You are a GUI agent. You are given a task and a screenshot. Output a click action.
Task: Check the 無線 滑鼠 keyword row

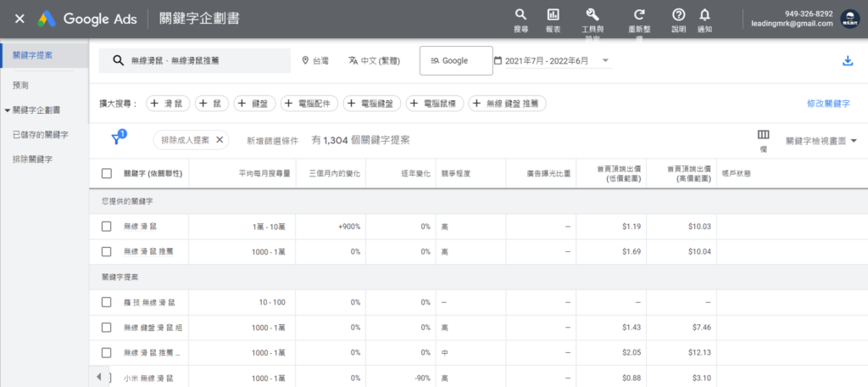pyautogui.click(x=107, y=227)
